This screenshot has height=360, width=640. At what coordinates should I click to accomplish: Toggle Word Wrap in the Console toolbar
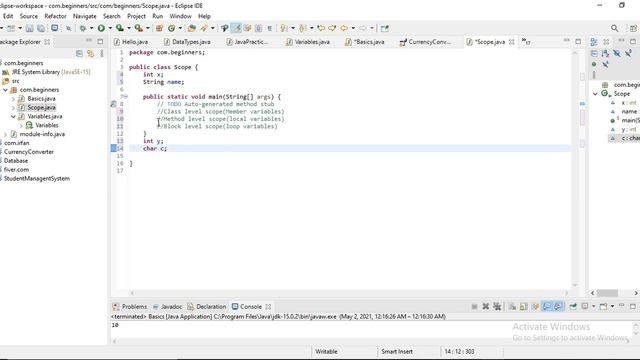(535, 306)
